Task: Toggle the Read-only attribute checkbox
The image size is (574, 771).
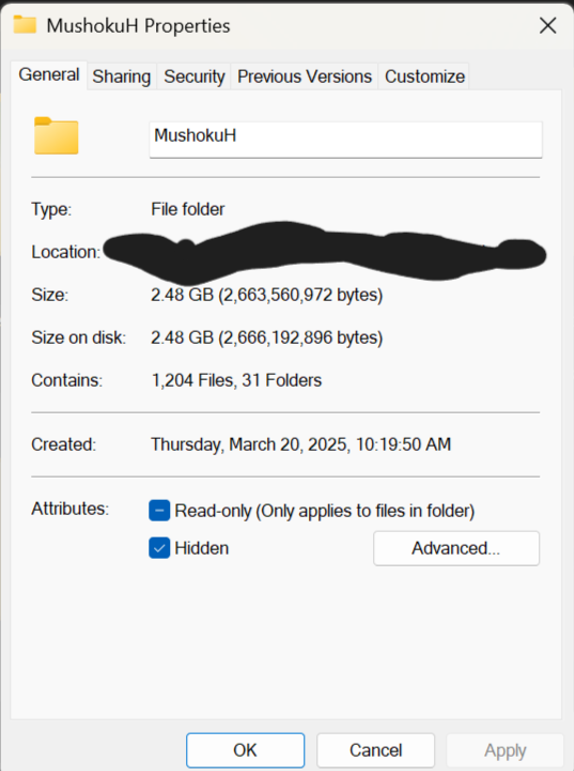Action: [x=159, y=510]
